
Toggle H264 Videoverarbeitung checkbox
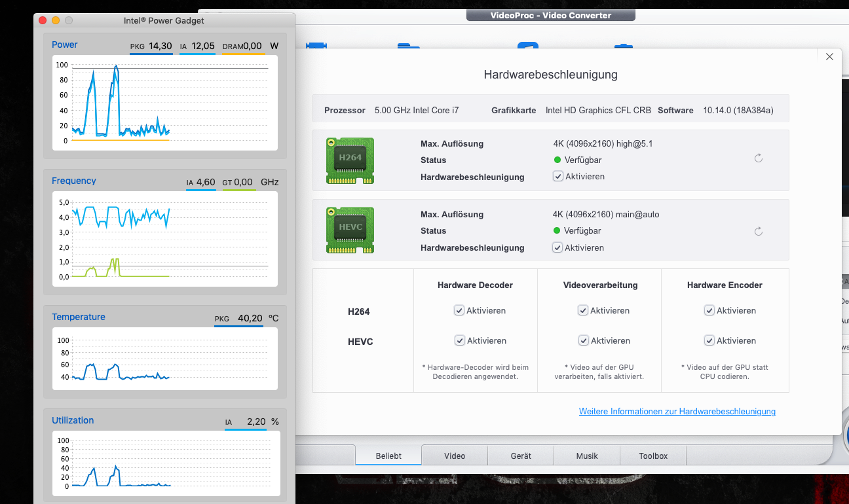tap(583, 310)
